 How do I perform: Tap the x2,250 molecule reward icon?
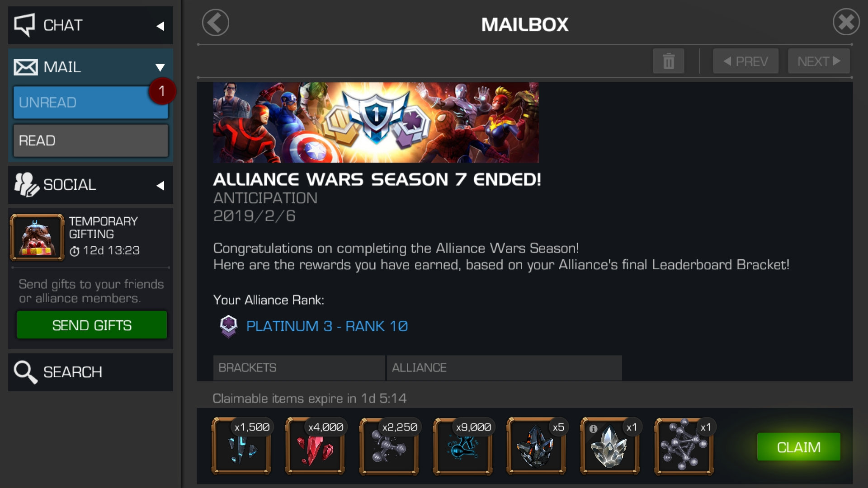[x=389, y=446]
